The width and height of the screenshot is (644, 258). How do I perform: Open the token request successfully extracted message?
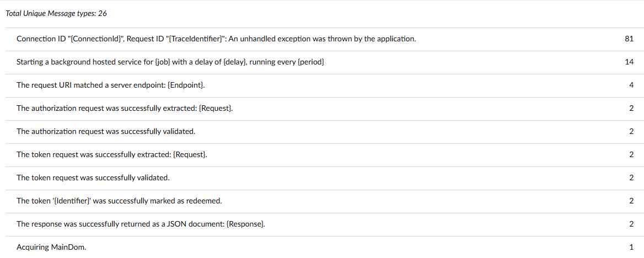pyautogui.click(x=112, y=155)
